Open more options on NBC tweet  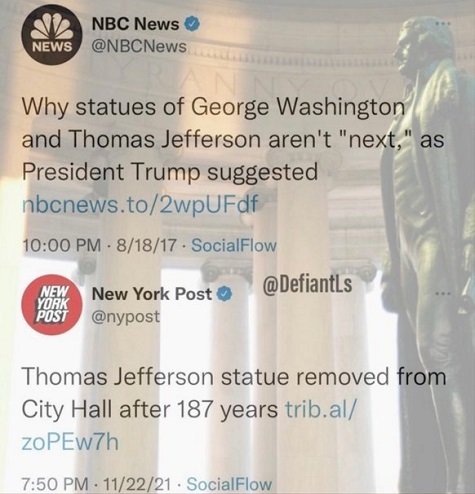coord(444,24)
